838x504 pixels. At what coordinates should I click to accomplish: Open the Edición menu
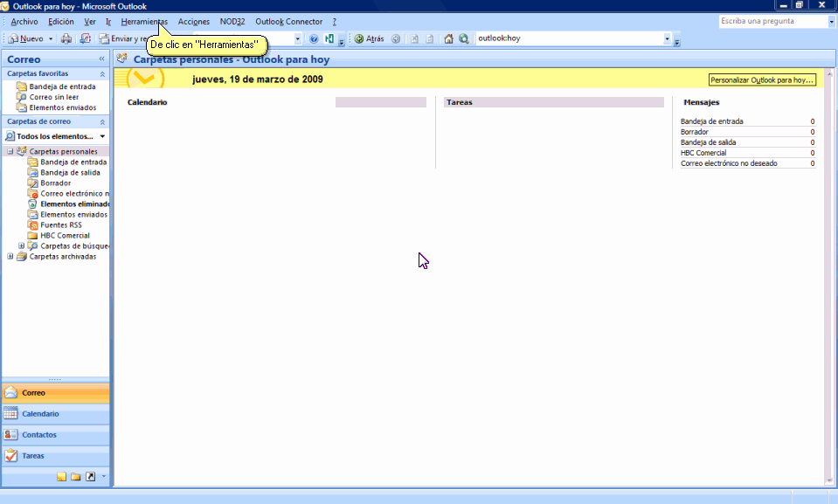tap(61, 22)
